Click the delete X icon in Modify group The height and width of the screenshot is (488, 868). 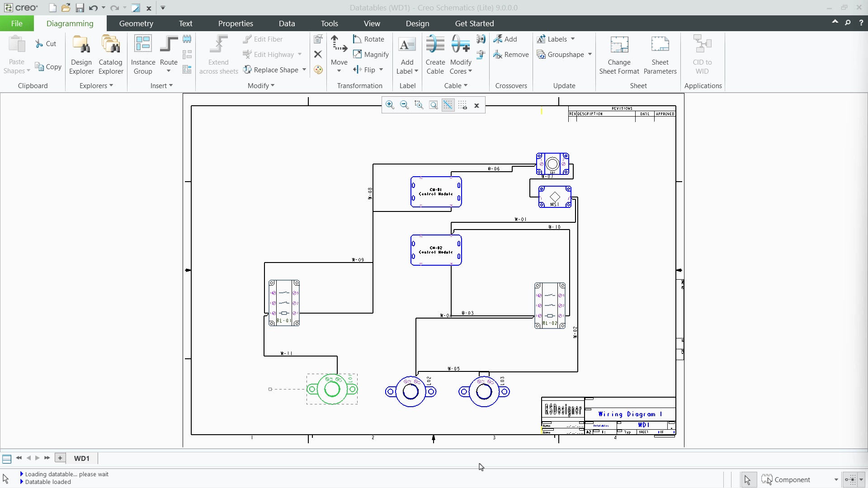(x=318, y=54)
